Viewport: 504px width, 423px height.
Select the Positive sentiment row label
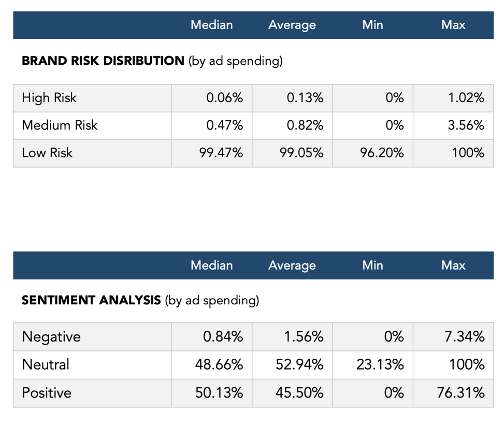(x=47, y=392)
